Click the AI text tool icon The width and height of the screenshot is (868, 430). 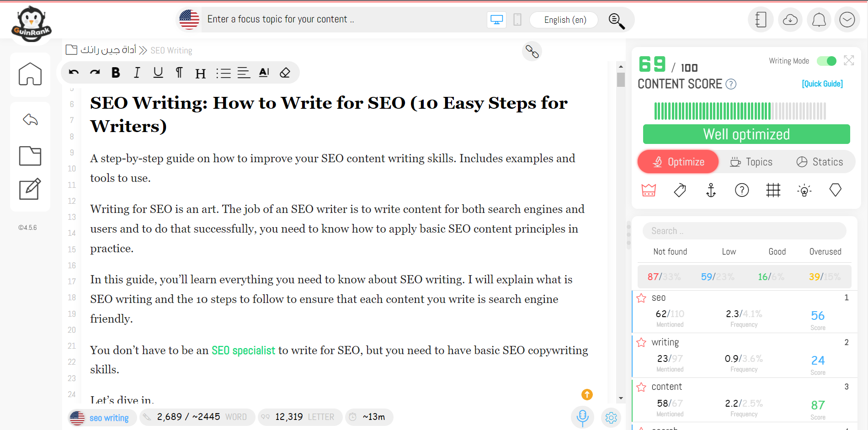click(x=264, y=72)
